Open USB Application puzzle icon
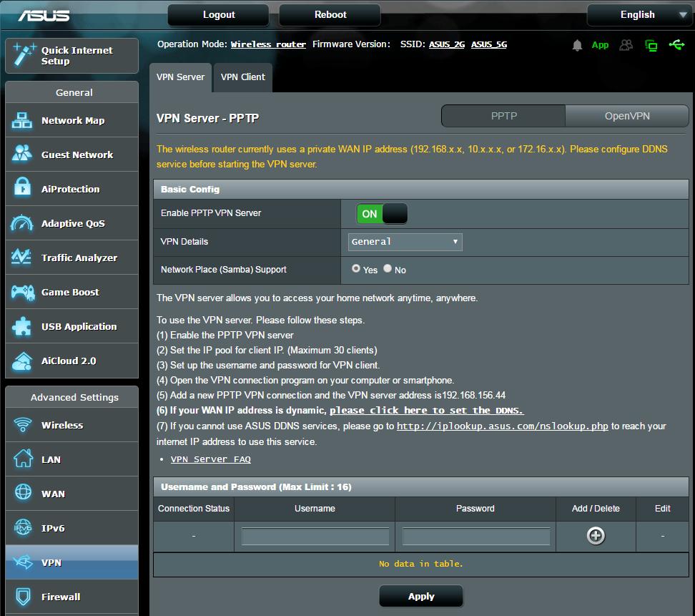 [x=21, y=326]
